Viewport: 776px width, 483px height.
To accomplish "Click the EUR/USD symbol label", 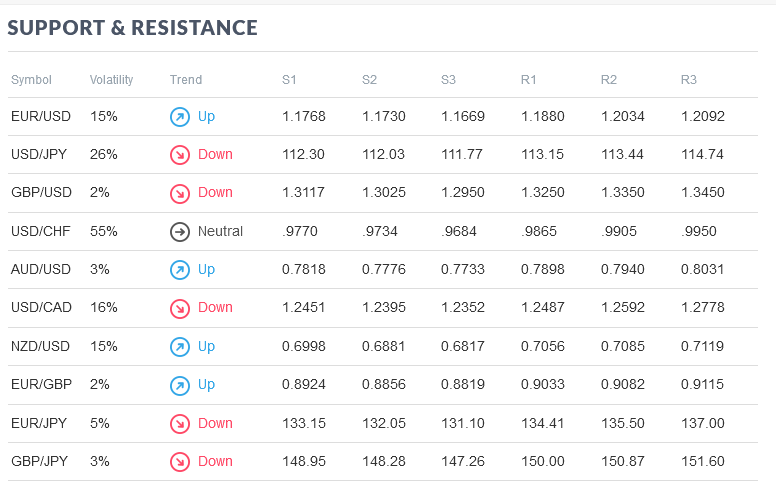I will click(x=41, y=116).
